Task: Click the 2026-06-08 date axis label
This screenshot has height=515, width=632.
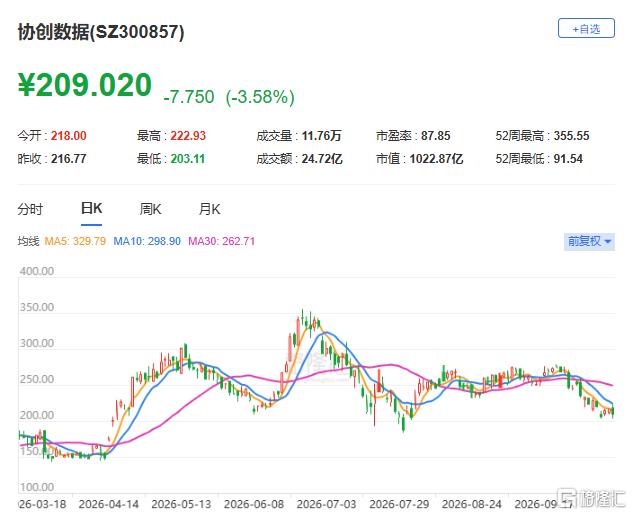Action: tap(254, 504)
